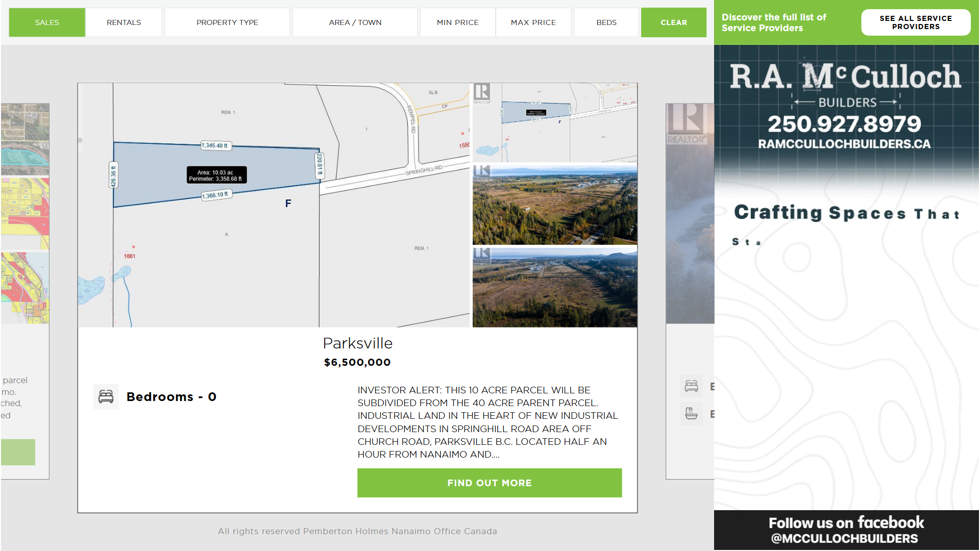
Task: Select the Sales toggle filter
Action: pyautogui.click(x=47, y=22)
